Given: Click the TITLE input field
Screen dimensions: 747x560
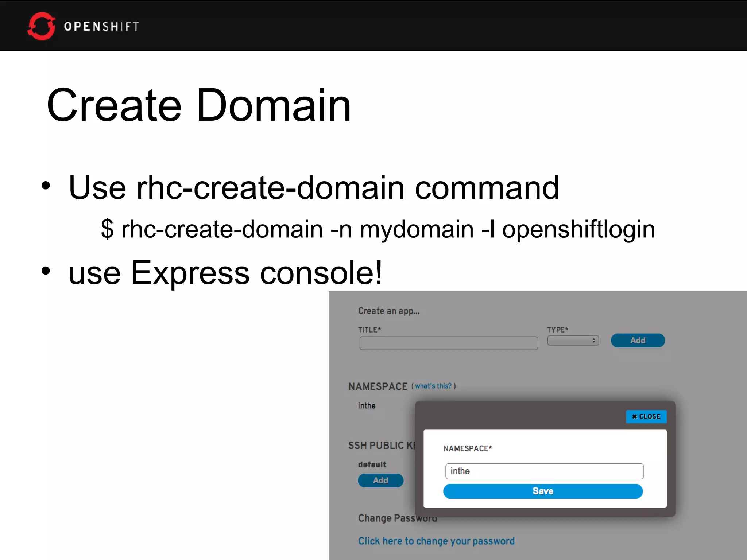Looking at the screenshot, I should click(x=449, y=343).
